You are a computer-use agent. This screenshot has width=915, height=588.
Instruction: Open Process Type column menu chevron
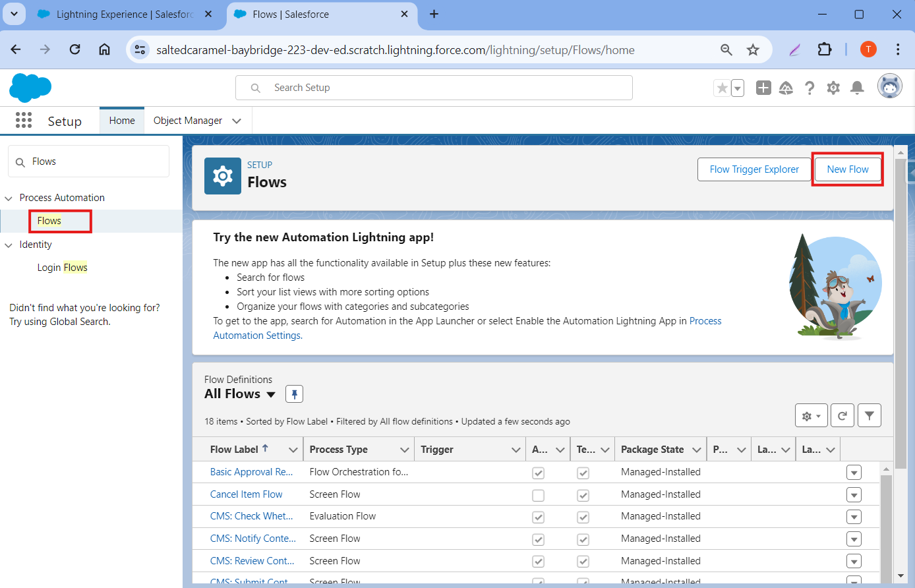pos(405,450)
